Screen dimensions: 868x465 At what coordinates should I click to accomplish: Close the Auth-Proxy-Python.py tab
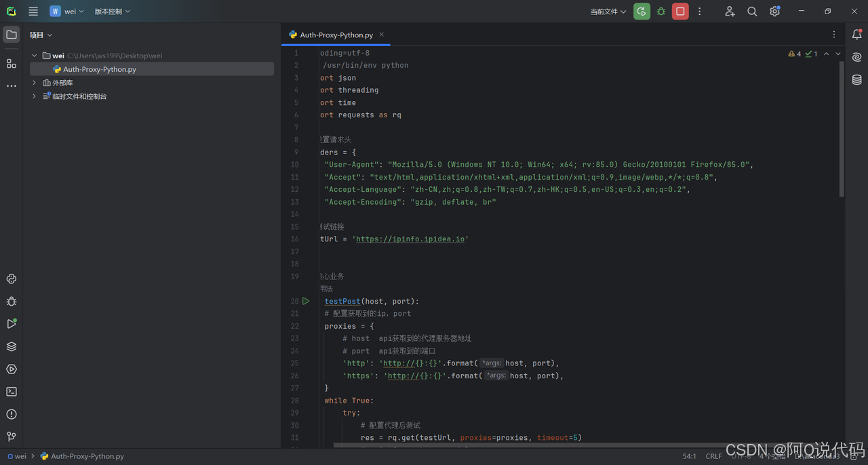coord(382,35)
